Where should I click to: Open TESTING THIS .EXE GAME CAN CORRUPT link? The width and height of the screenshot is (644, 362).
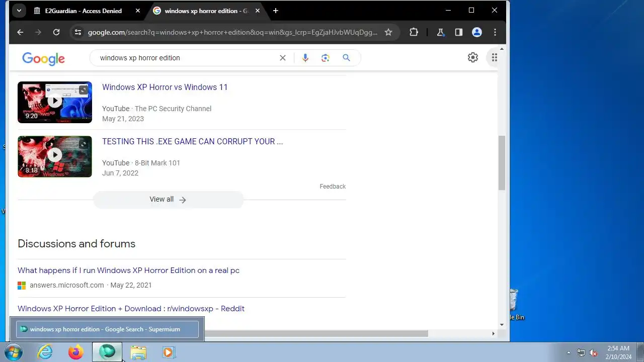(193, 141)
